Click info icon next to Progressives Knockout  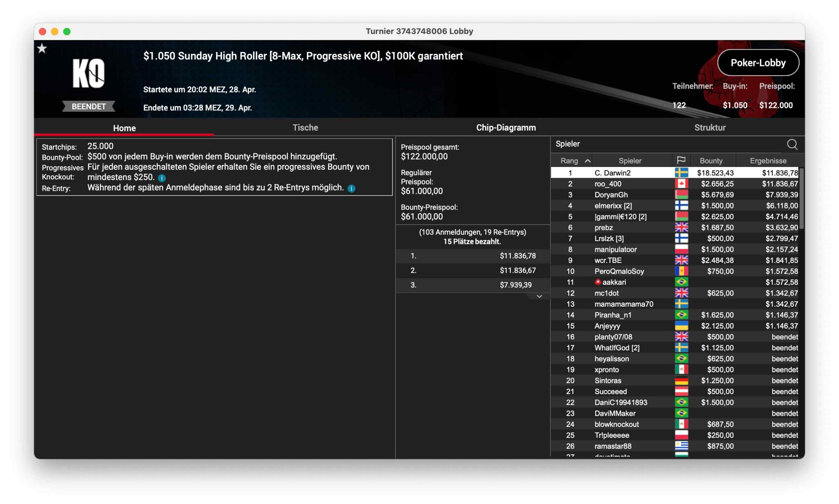click(x=162, y=178)
